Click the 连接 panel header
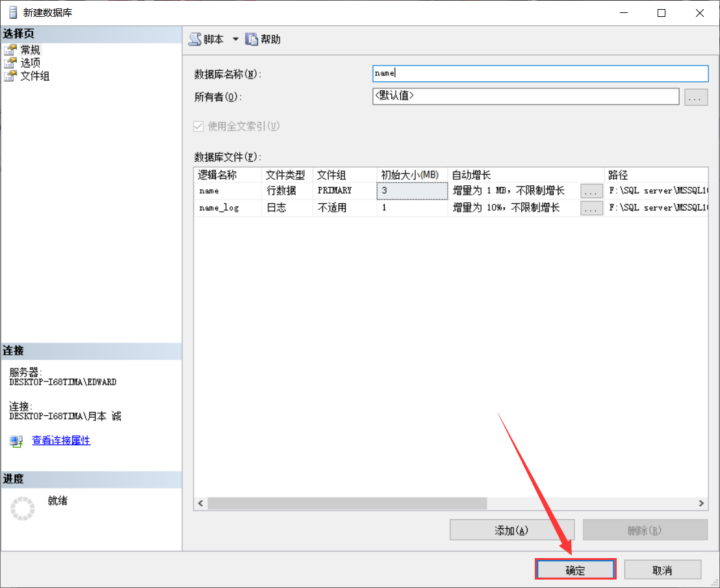This screenshot has height=588, width=720. [92, 351]
